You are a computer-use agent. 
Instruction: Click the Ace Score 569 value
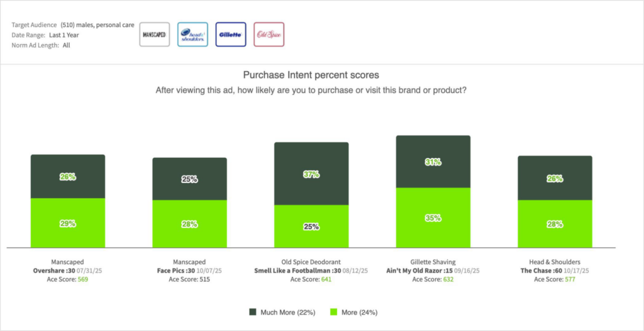[81, 279]
